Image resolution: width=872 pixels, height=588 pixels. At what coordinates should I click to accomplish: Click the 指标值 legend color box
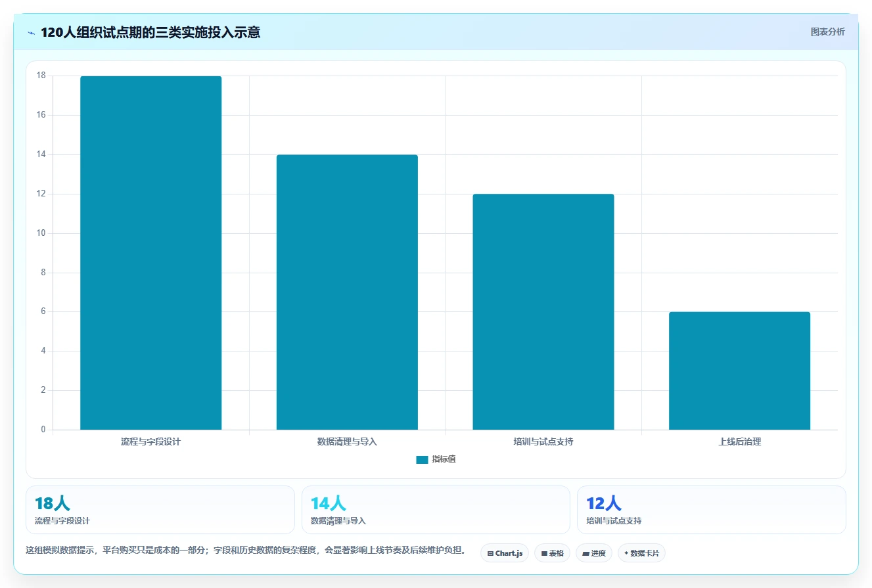pyautogui.click(x=422, y=460)
